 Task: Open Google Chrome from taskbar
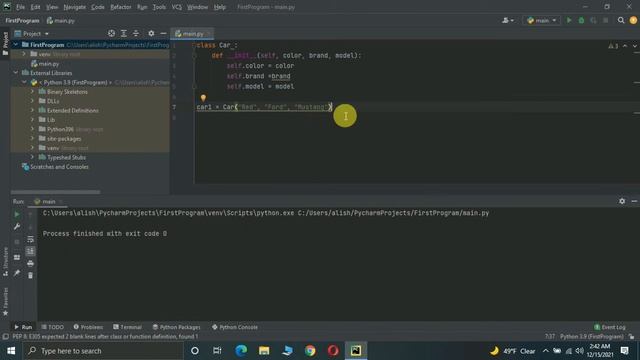[310, 351]
